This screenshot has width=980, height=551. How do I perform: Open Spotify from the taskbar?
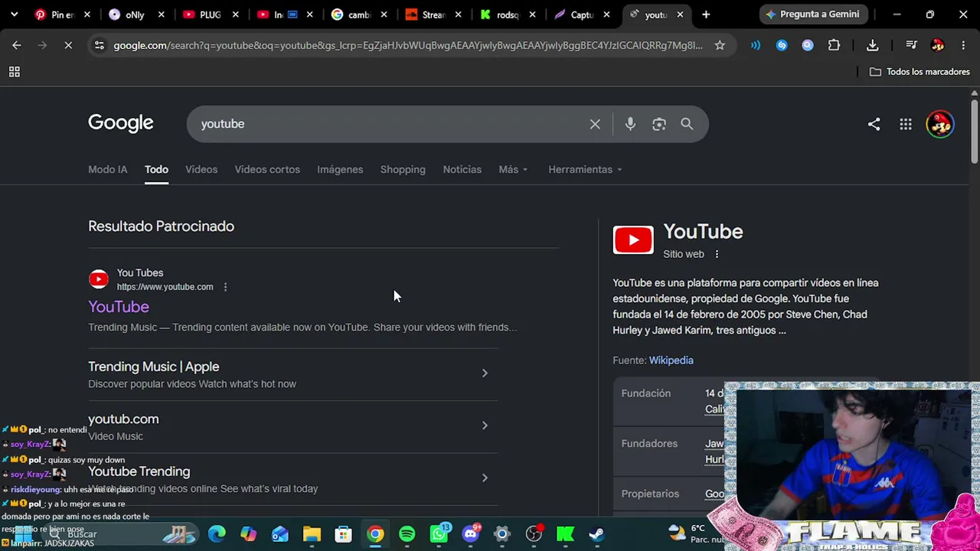407,533
